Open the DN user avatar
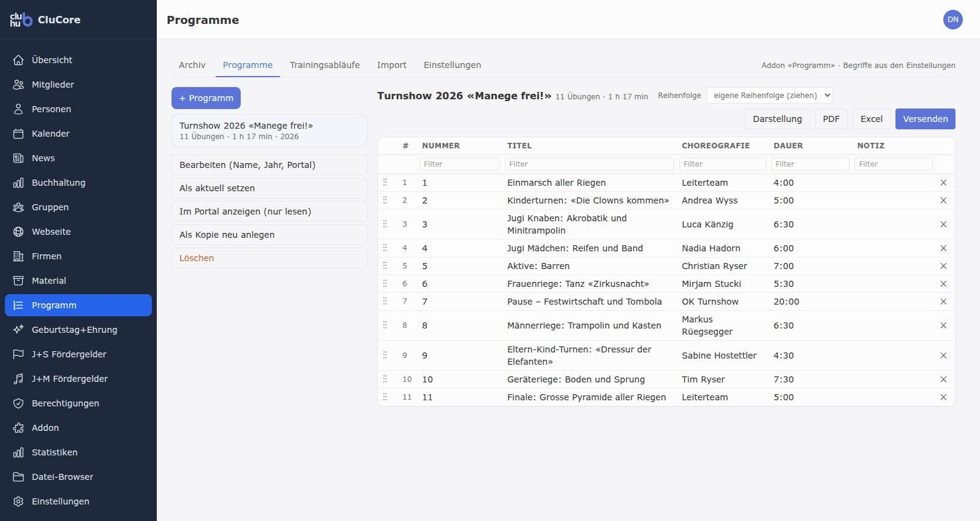Image resolution: width=980 pixels, height=521 pixels. click(x=953, y=20)
